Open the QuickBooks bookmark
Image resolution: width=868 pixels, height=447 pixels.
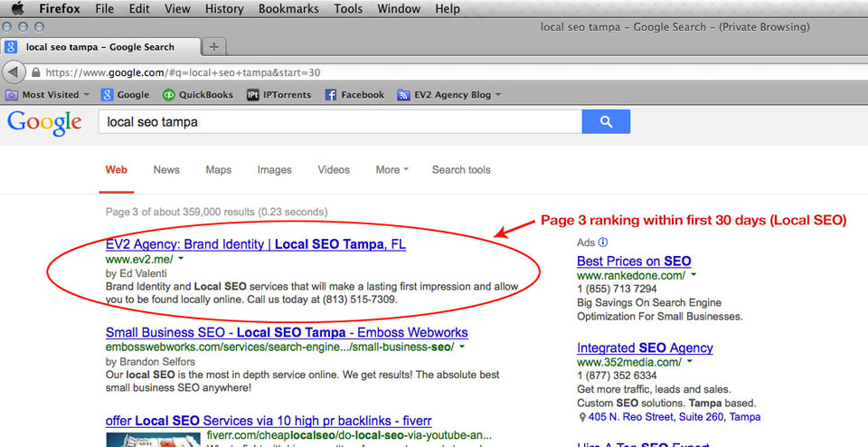pos(197,94)
